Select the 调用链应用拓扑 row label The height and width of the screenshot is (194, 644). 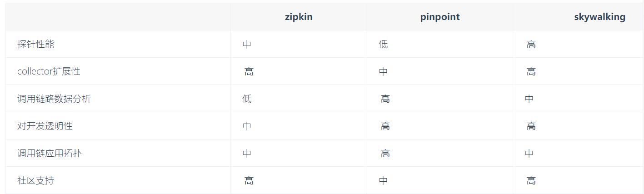point(50,153)
